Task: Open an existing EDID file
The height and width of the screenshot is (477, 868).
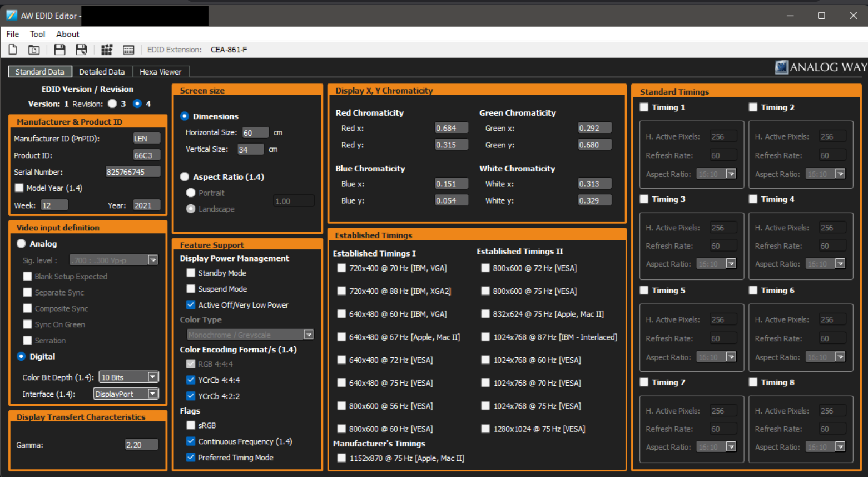Action: (34, 50)
